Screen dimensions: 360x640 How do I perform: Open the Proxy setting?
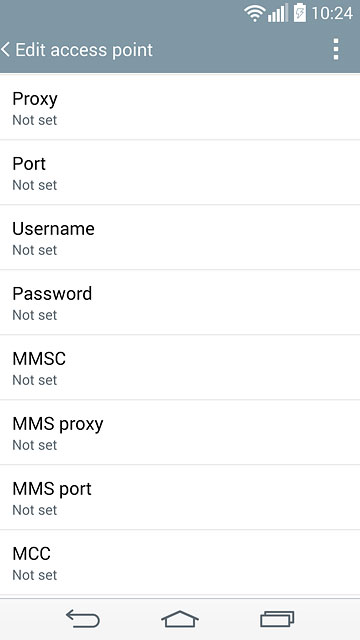[180, 107]
